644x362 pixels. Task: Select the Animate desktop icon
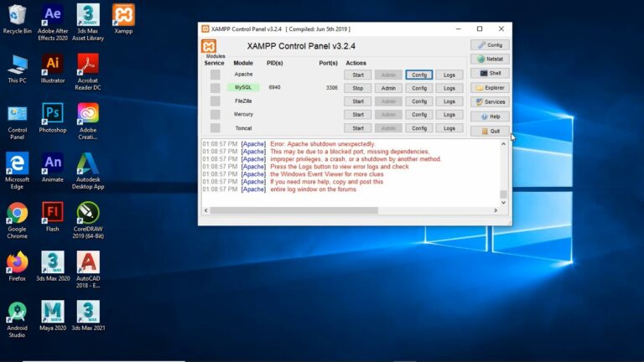pos(53,168)
